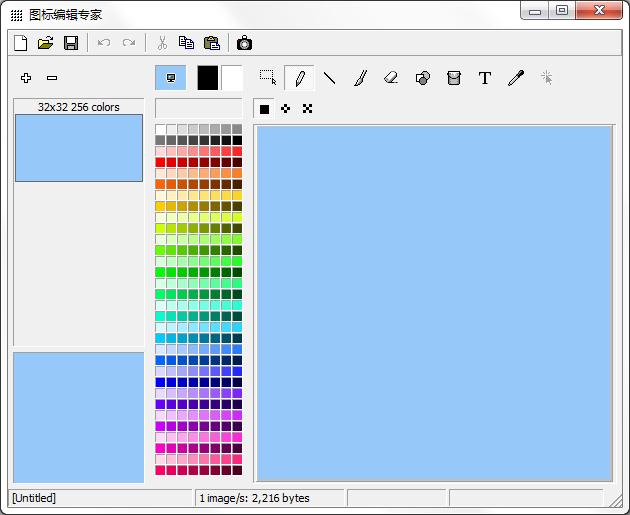Open a file with the folder icon
Viewport: 630px width, 515px height.
(45, 43)
